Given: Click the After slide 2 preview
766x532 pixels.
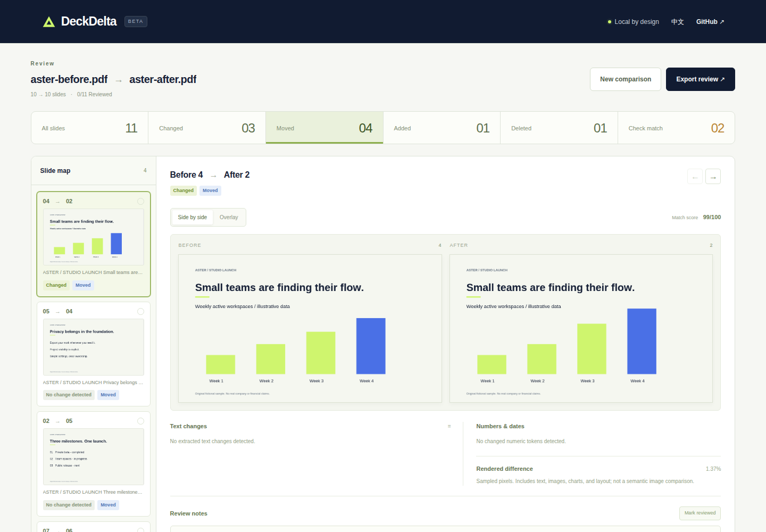Looking at the screenshot, I should click(x=581, y=328).
